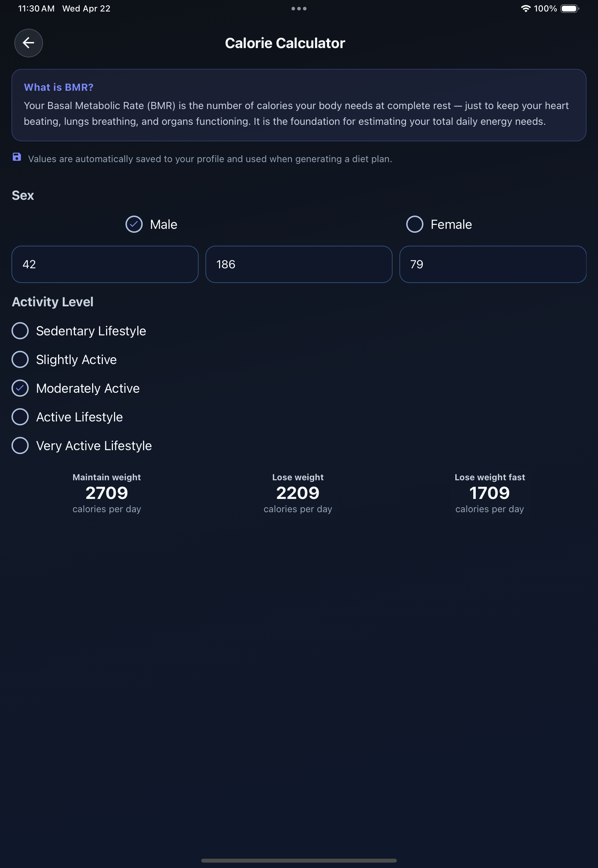The width and height of the screenshot is (598, 868).
Task: Click the weight field showing 79
Action: (492, 264)
